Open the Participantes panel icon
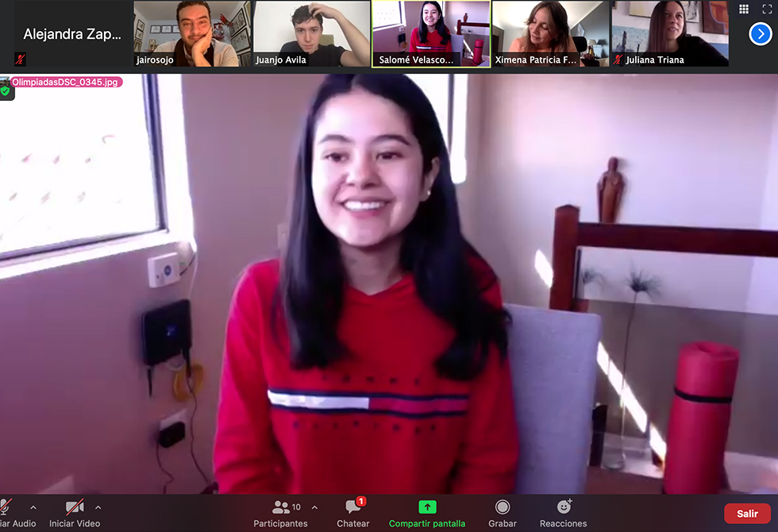This screenshot has height=532, width=778. coord(281,507)
